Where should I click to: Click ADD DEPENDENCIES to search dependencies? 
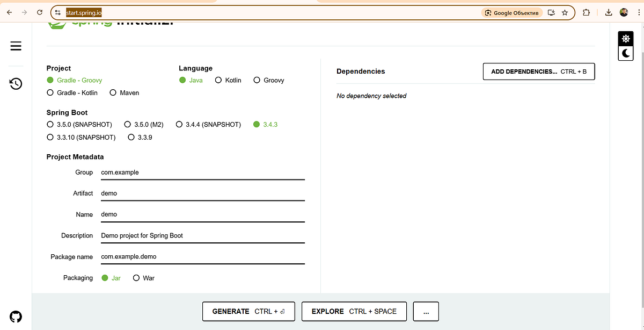point(538,71)
